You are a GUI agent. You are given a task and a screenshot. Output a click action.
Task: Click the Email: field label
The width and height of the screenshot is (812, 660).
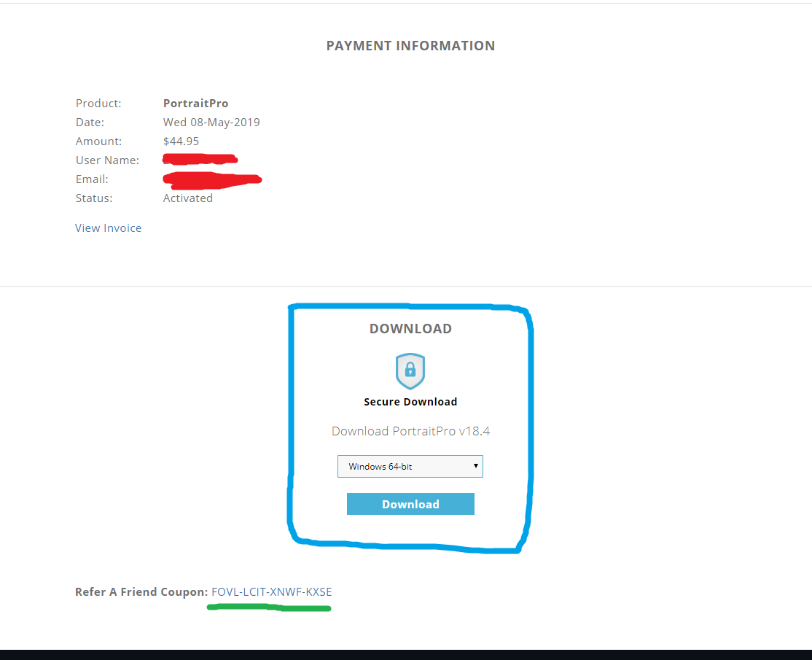tap(92, 179)
